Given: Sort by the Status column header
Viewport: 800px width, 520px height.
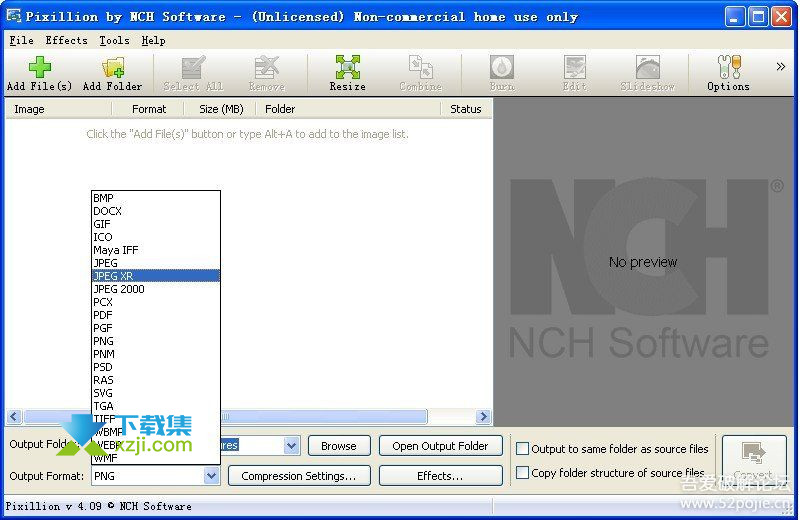Looking at the screenshot, I should pos(466,109).
